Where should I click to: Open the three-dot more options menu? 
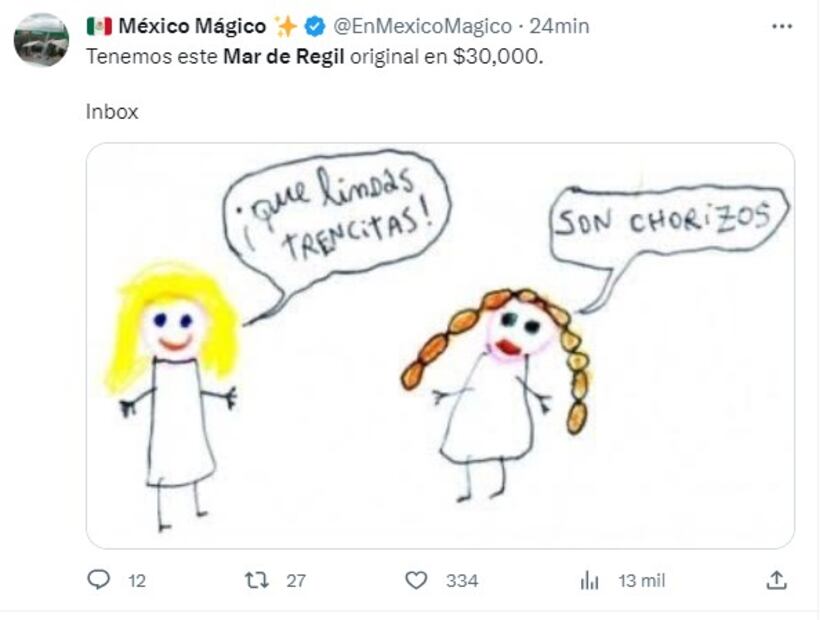pos(781,26)
